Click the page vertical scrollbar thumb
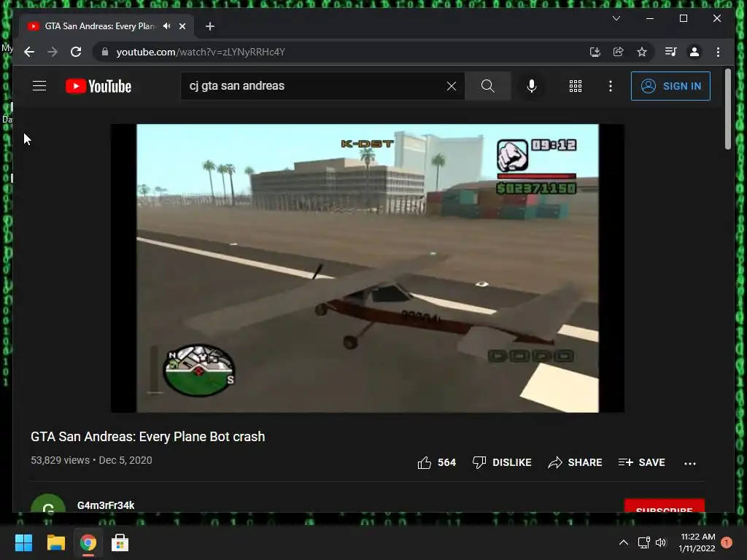This screenshot has width=747, height=560. tap(727, 109)
